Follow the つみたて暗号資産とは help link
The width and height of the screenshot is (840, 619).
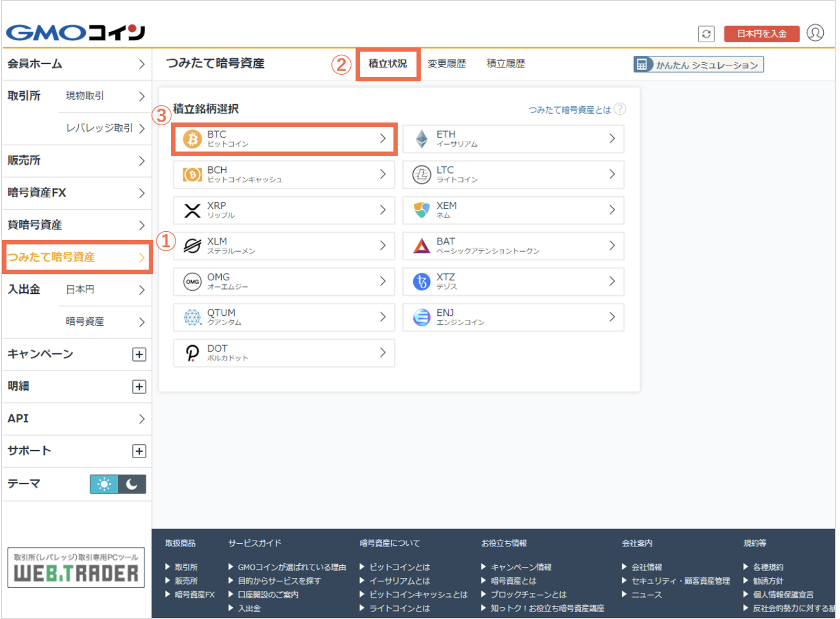tap(570, 110)
